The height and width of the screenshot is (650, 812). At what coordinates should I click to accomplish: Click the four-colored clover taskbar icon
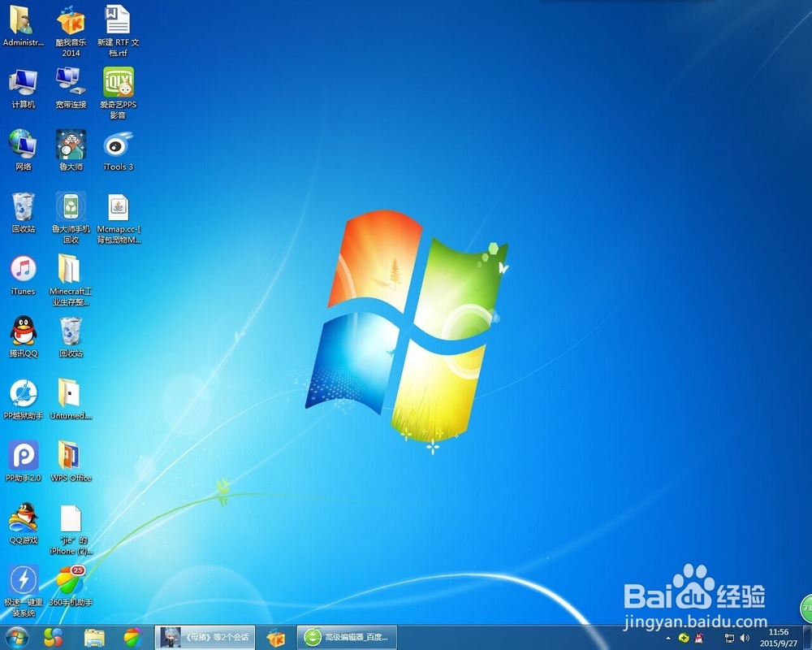[53, 638]
